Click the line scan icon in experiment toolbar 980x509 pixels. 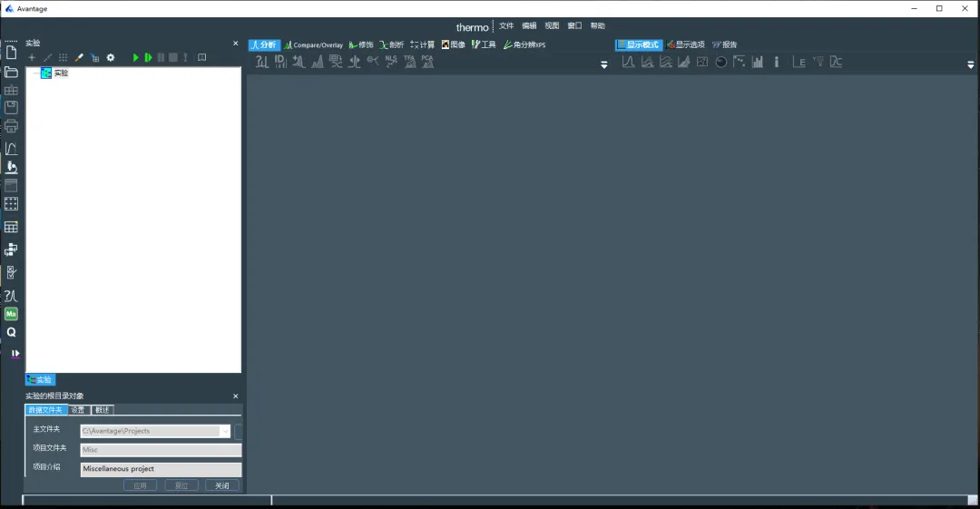point(47,57)
